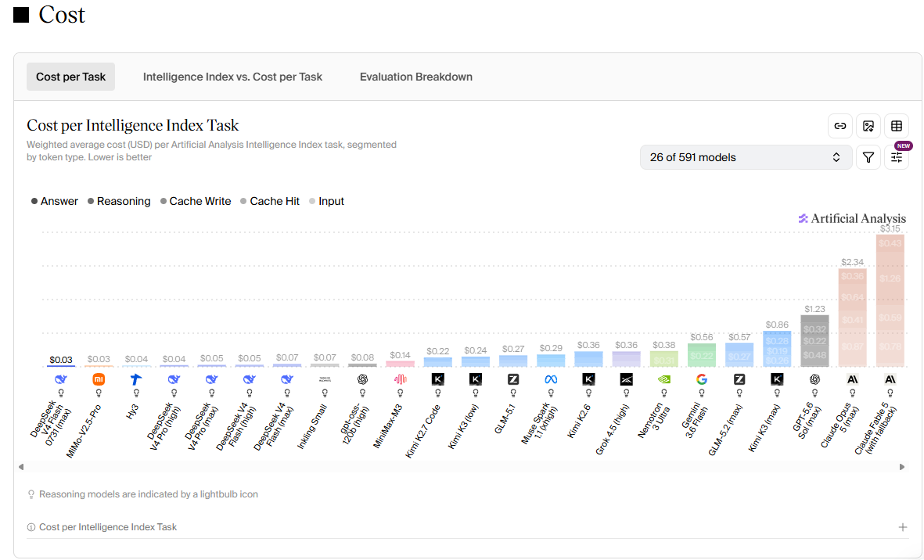Image resolution: width=924 pixels, height=560 pixels.
Task: Click the DeepSeek V4 Flash (max) logo
Action: [x=287, y=379]
